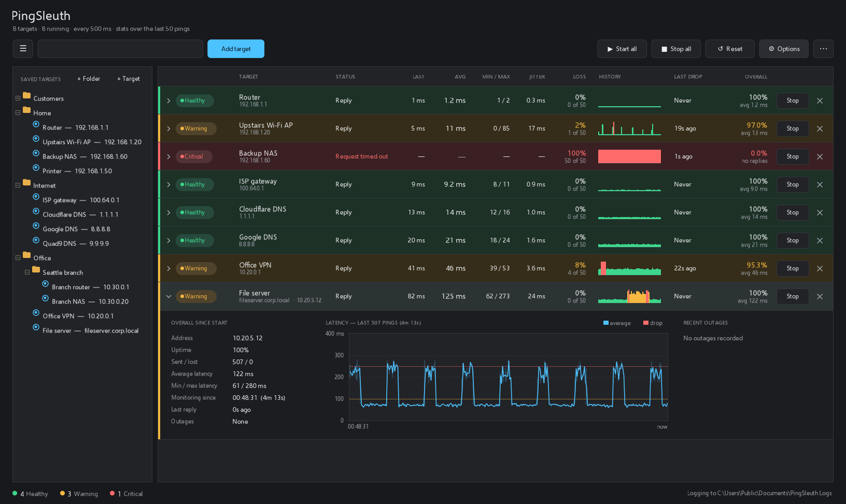
Task: Select the Router target icon in tree
Action: click(x=36, y=124)
